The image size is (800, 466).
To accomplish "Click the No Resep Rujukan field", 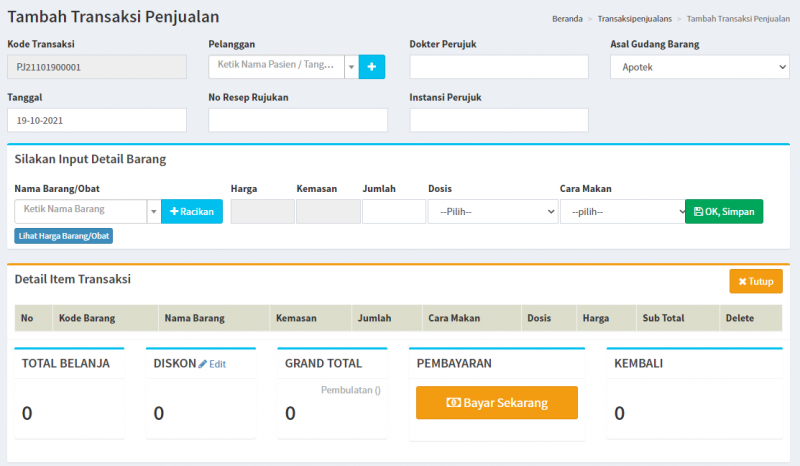I will (x=297, y=120).
